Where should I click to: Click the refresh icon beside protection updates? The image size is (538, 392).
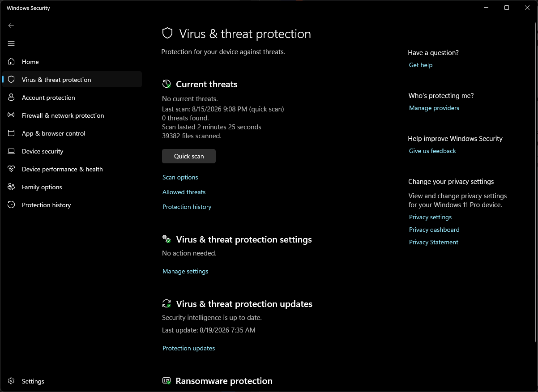[167, 303]
